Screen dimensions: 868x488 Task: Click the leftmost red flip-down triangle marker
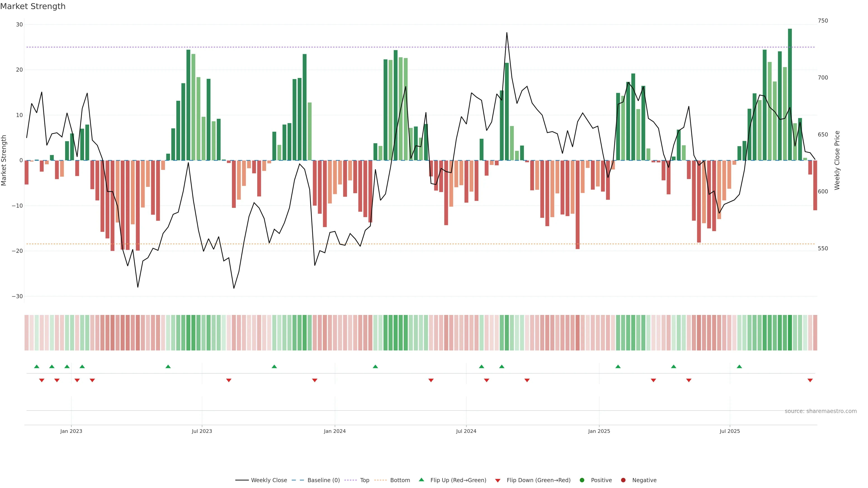(x=42, y=380)
